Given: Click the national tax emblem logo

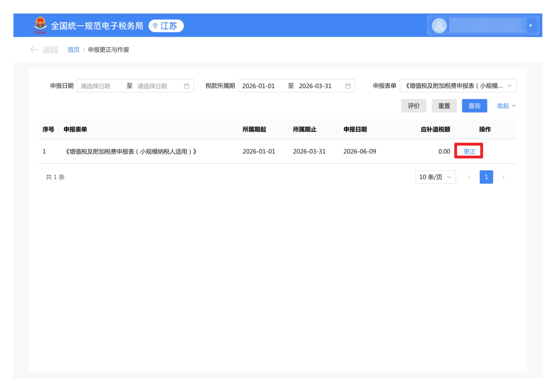Looking at the screenshot, I should click(41, 26).
